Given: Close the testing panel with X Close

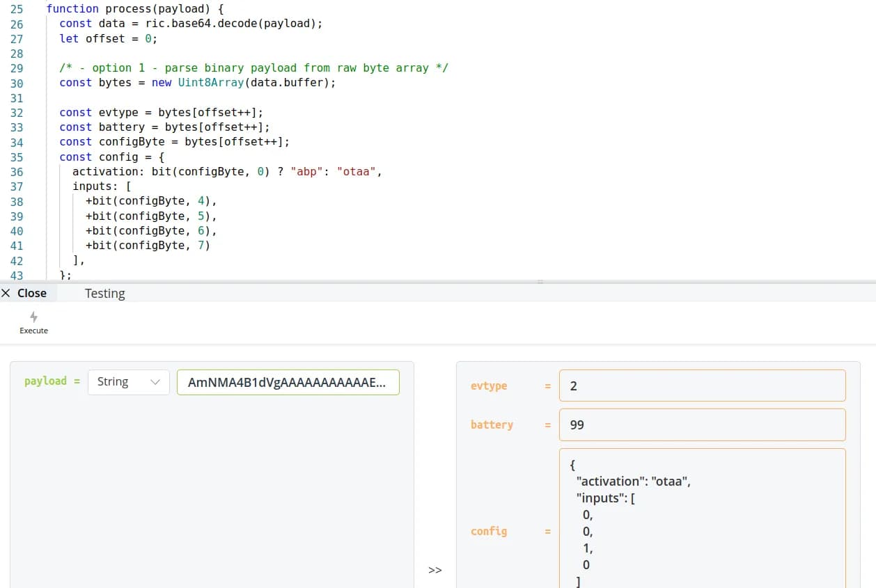Looking at the screenshot, I should click(x=24, y=293).
